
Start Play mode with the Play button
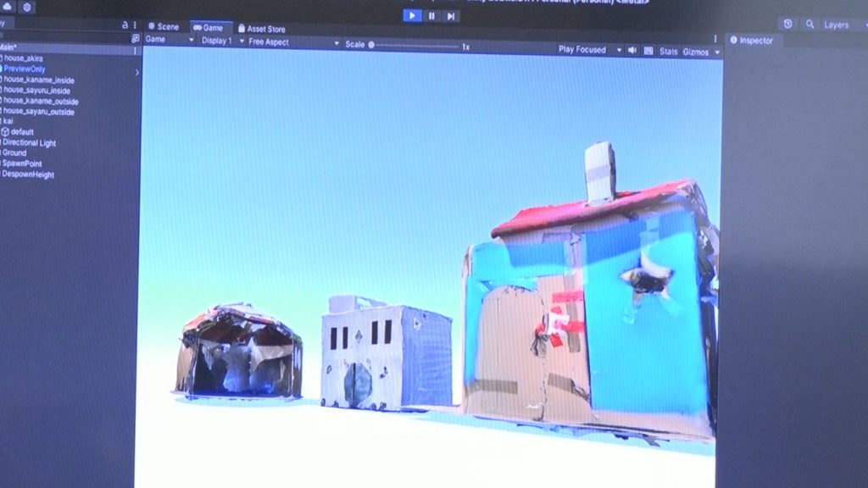click(x=412, y=15)
